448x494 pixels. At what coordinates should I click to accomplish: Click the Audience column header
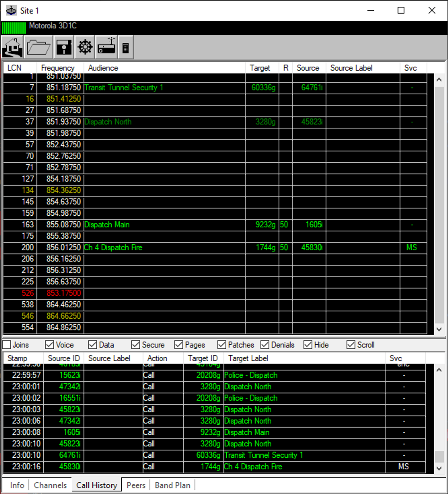[x=164, y=68]
